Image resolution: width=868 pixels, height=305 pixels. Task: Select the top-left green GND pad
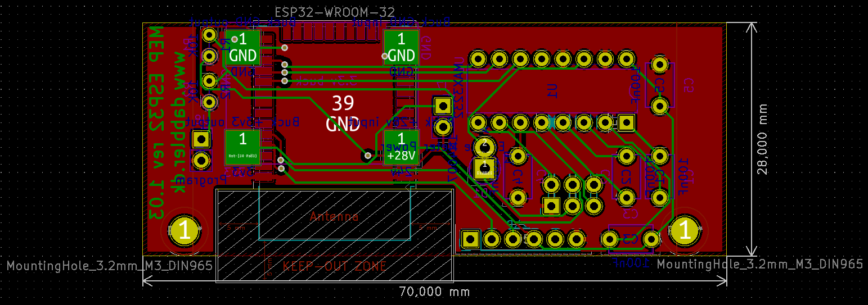[x=242, y=48]
